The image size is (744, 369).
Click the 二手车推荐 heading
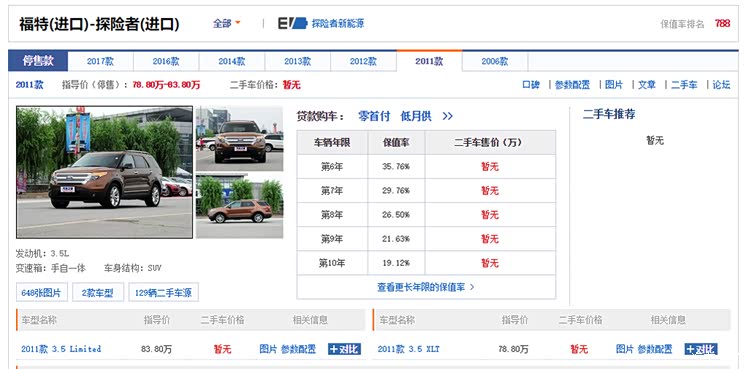coord(609,114)
